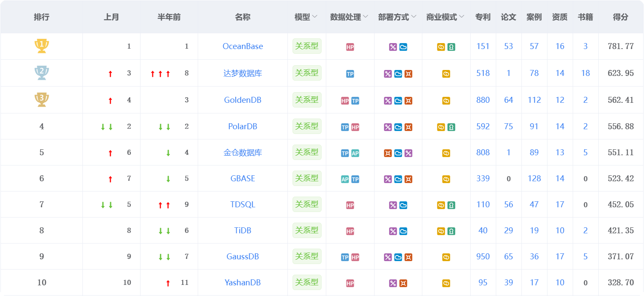Click the bronze third-place trophy icon
The width and height of the screenshot is (644, 296).
(41, 100)
